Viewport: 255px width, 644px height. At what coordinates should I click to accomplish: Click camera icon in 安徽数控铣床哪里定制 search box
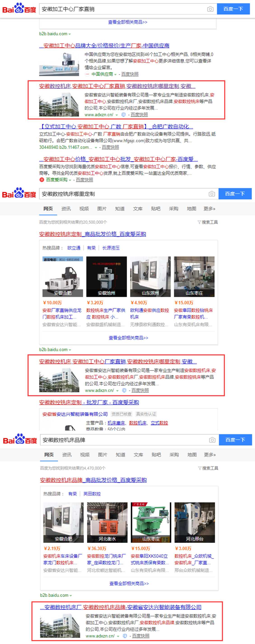[x=212, y=194]
